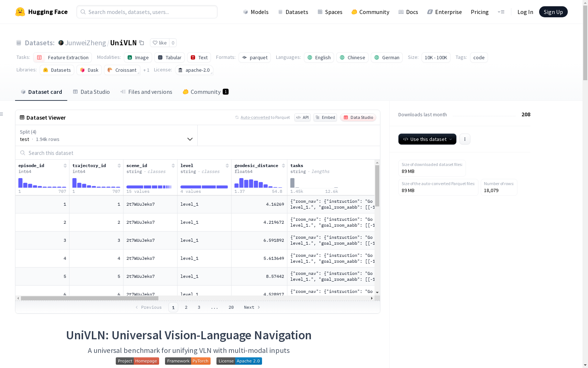Expand the +1 libraries list

(x=146, y=70)
